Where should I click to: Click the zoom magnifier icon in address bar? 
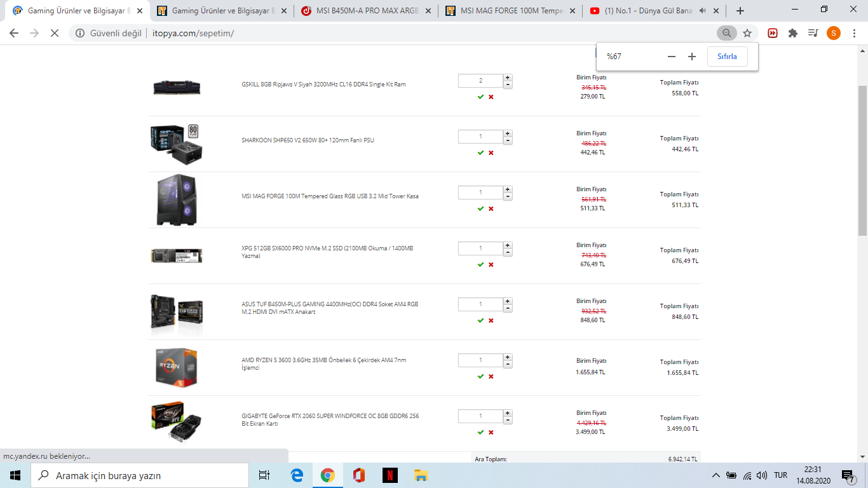pos(726,33)
